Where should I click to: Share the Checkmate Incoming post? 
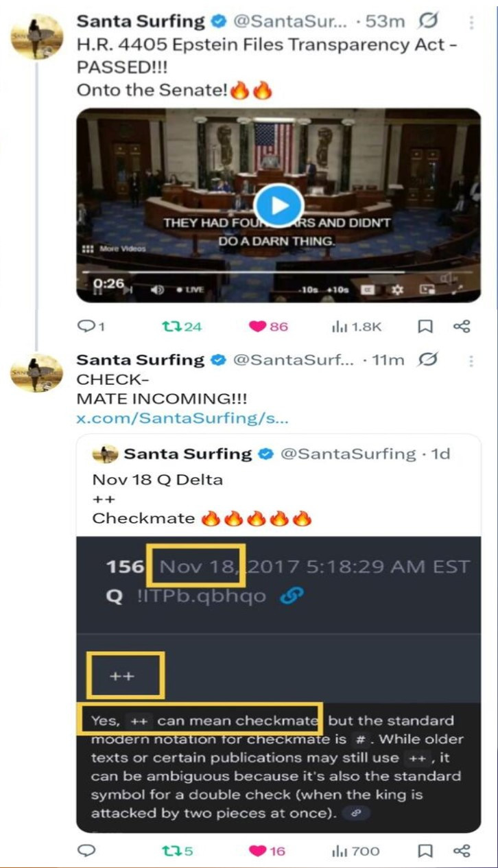tap(462, 851)
